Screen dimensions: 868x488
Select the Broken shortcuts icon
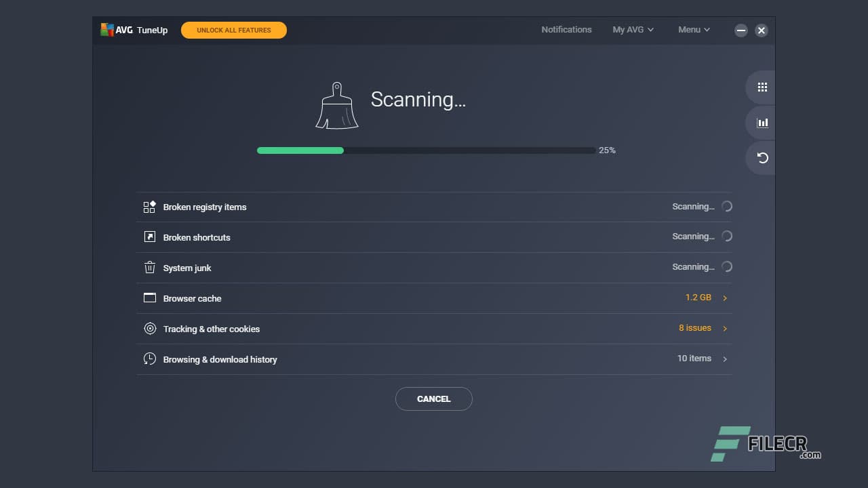point(149,237)
